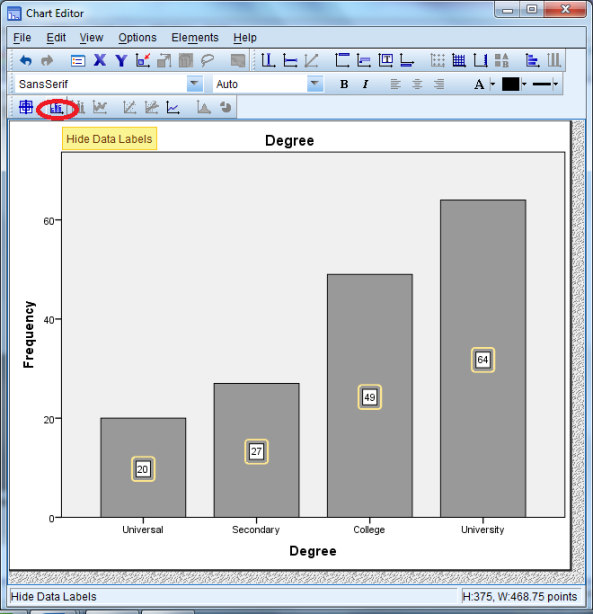The height and width of the screenshot is (614, 593).
Task: Select the chart title Degree at top
Action: [289, 141]
